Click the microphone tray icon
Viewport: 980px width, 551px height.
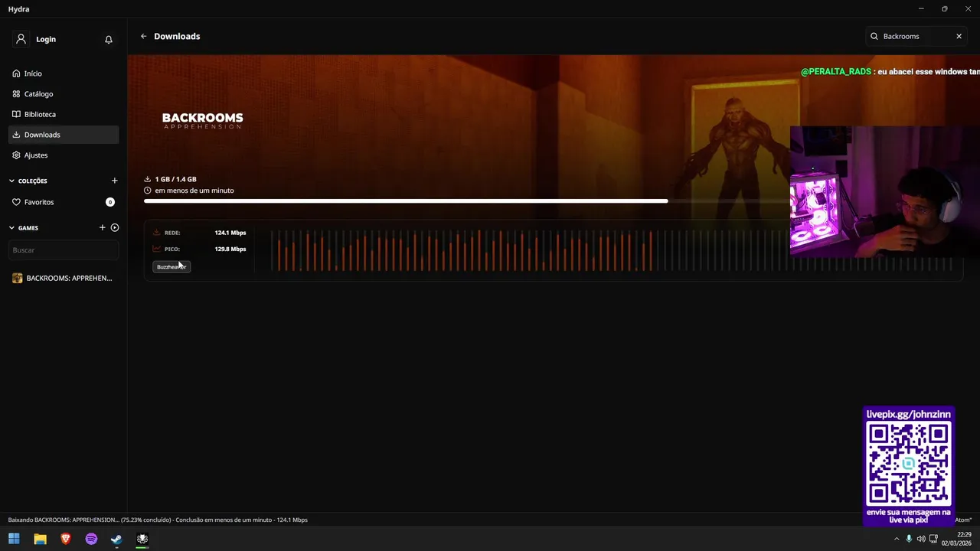click(x=909, y=539)
